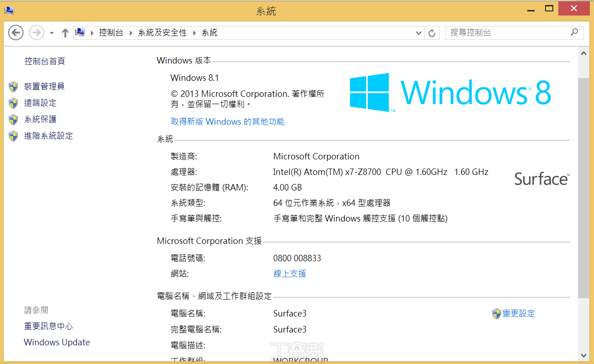The width and height of the screenshot is (594, 364).
Task: Open 遠端設定 from the sidebar
Action: tap(40, 103)
